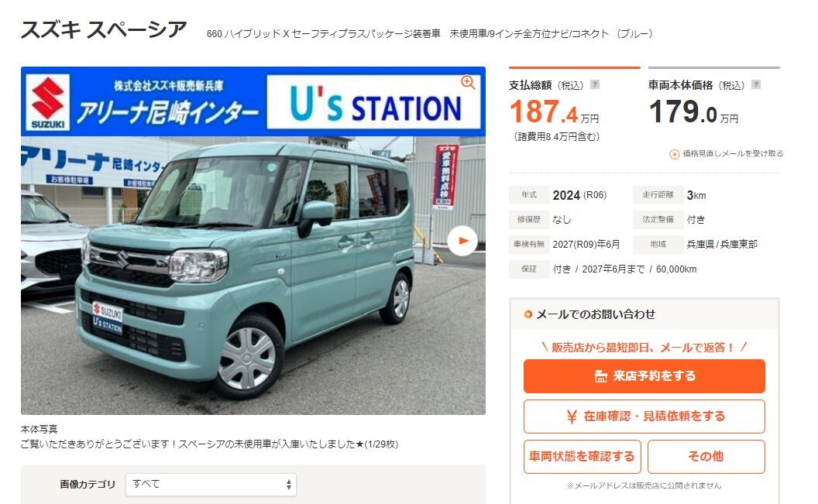
Task: Click the U's STATION banner logo
Action: (375, 103)
